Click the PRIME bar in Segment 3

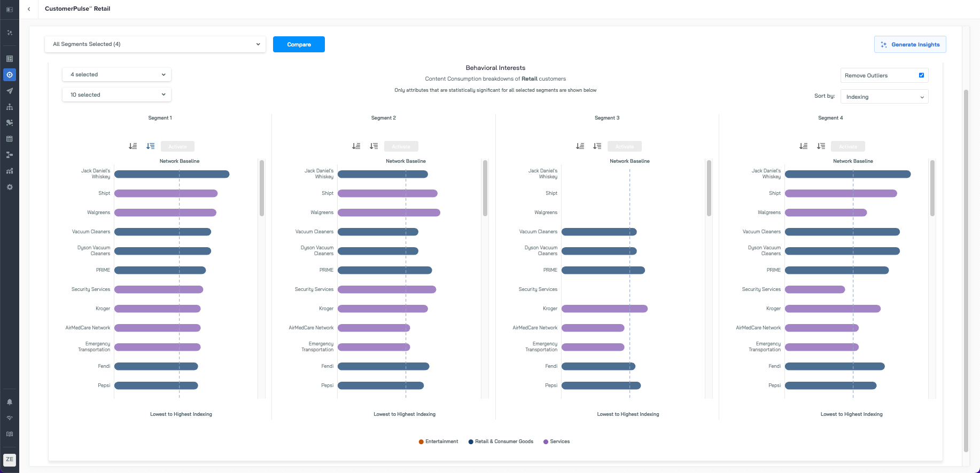pos(603,270)
